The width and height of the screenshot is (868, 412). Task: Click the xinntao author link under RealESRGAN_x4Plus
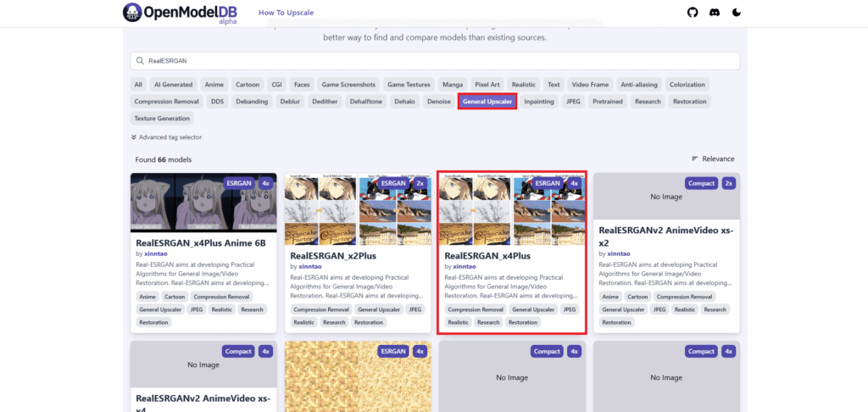[x=464, y=266]
